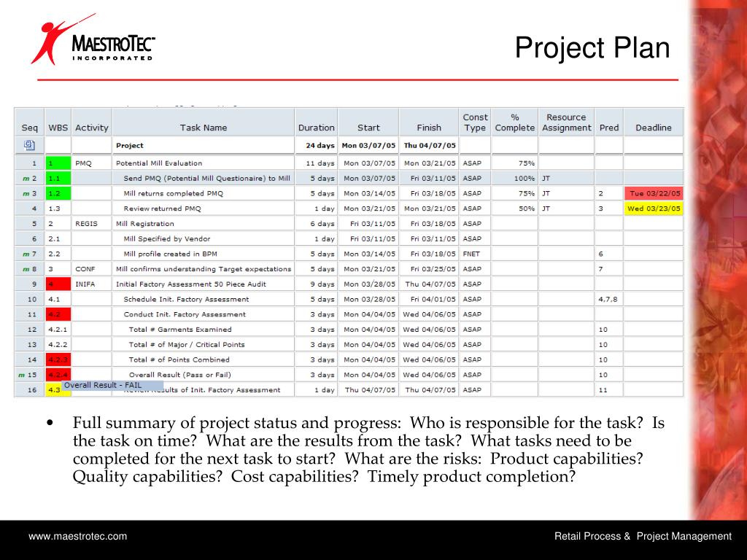Select task Review returned PMQ
This screenshot has height=560, width=747.
click(163, 209)
